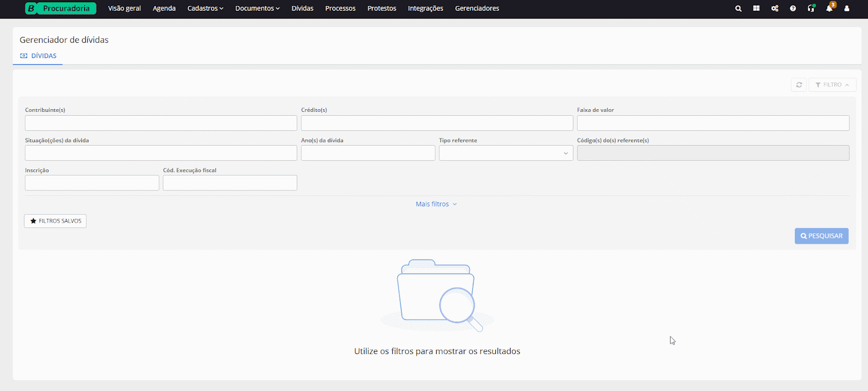Click the help question mark icon
The image size is (868, 391).
click(793, 9)
